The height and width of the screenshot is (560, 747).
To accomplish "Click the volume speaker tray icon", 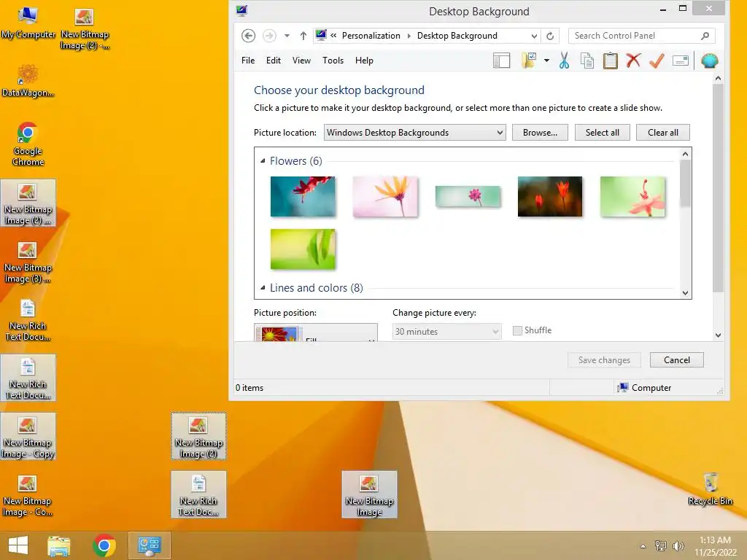I will 678,545.
